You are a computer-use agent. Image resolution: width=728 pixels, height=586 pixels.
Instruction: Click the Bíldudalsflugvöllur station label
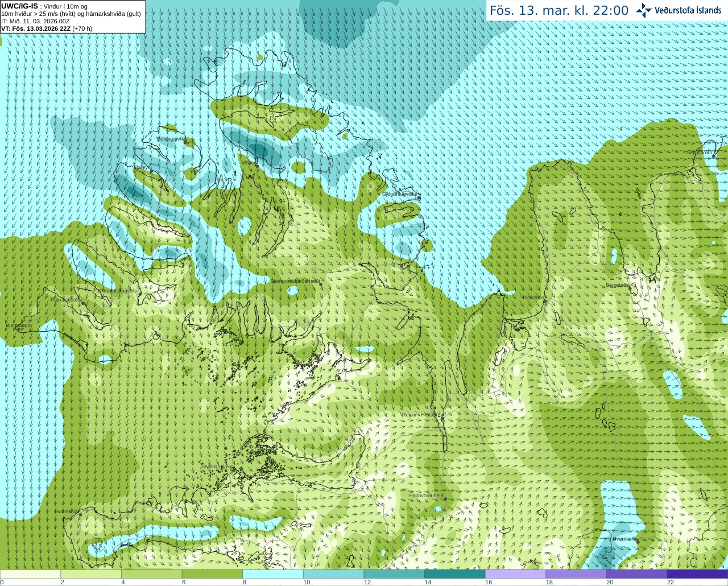tap(119, 290)
